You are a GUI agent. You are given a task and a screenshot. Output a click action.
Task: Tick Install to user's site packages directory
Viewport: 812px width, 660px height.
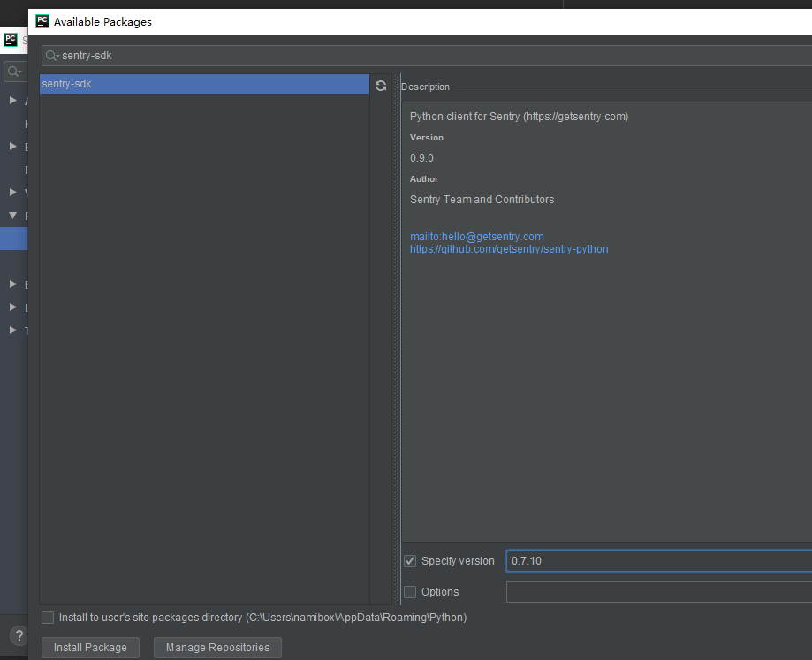(48, 618)
